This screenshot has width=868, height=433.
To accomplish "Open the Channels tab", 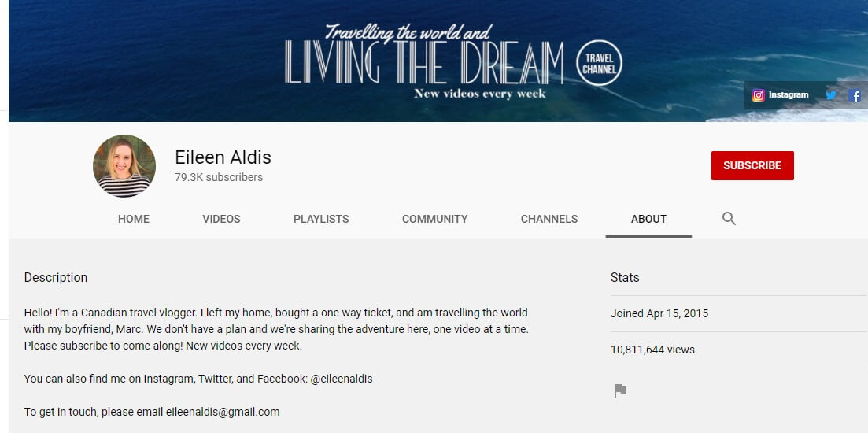I will (x=549, y=220).
